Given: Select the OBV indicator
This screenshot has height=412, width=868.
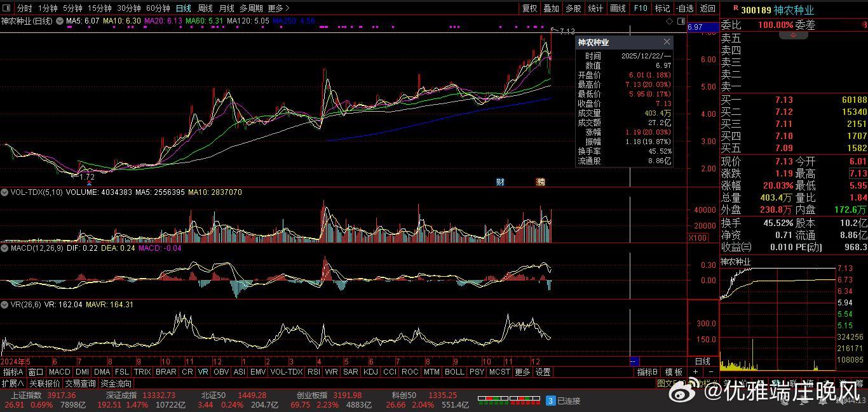Looking at the screenshot, I should (x=221, y=372).
